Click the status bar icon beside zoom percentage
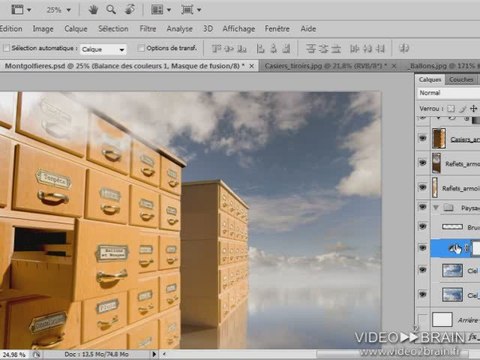480x360 pixels. pos(36,354)
